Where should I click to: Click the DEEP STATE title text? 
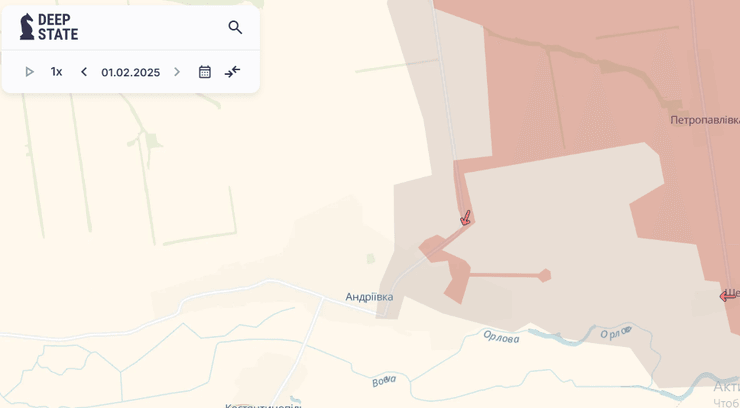click(x=58, y=27)
